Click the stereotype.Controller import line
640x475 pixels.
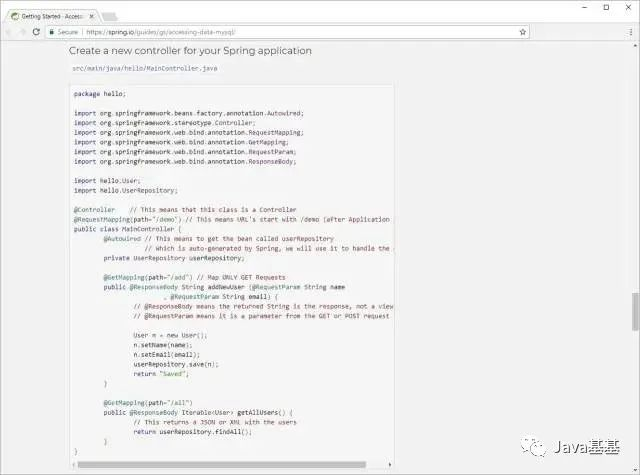pyautogui.click(x=164, y=123)
